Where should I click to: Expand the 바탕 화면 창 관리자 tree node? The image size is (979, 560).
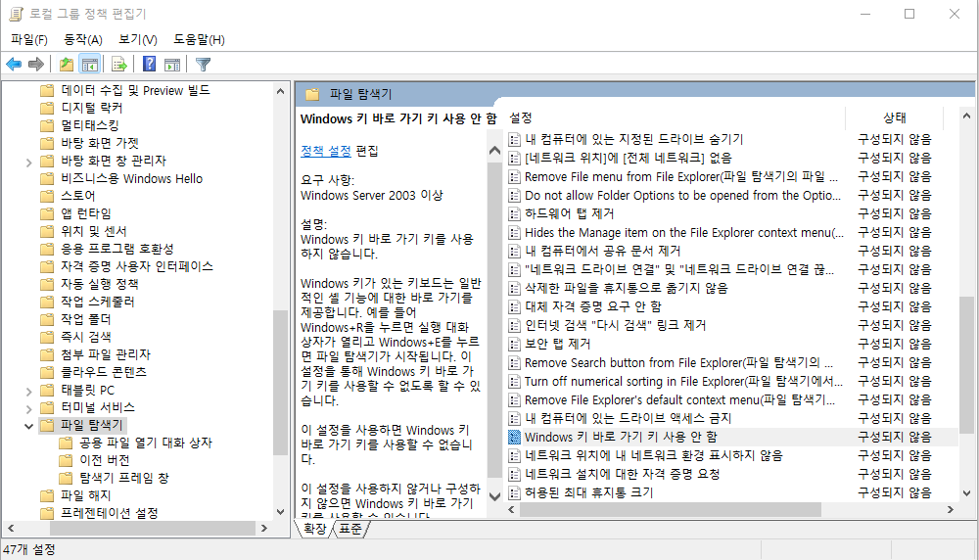28,162
